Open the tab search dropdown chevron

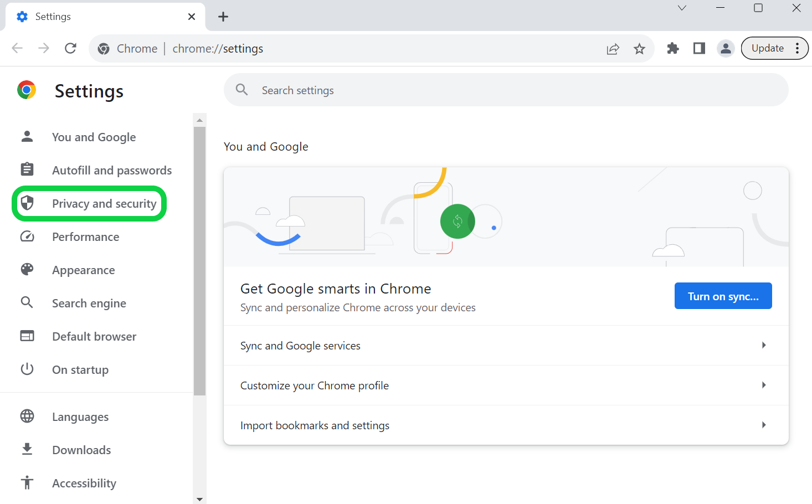coord(682,8)
